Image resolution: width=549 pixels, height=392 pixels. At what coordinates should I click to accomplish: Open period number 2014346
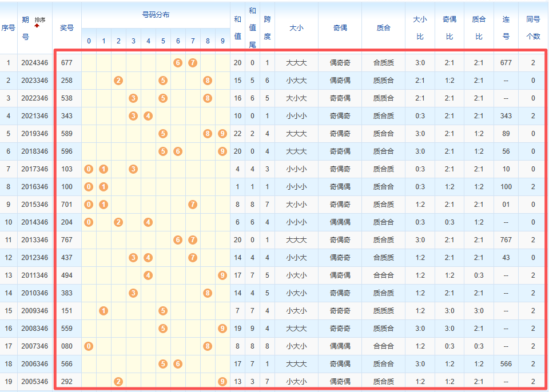pyautogui.click(x=34, y=222)
